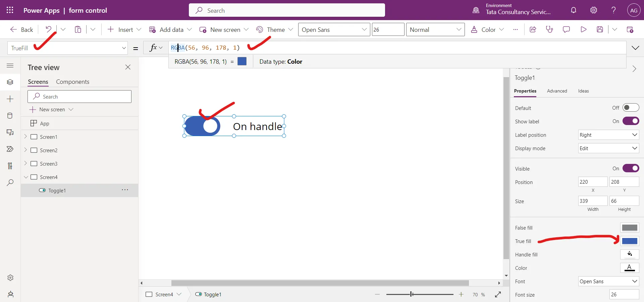The width and height of the screenshot is (644, 302).
Task: Click the False fill color swatch
Action: tap(630, 228)
